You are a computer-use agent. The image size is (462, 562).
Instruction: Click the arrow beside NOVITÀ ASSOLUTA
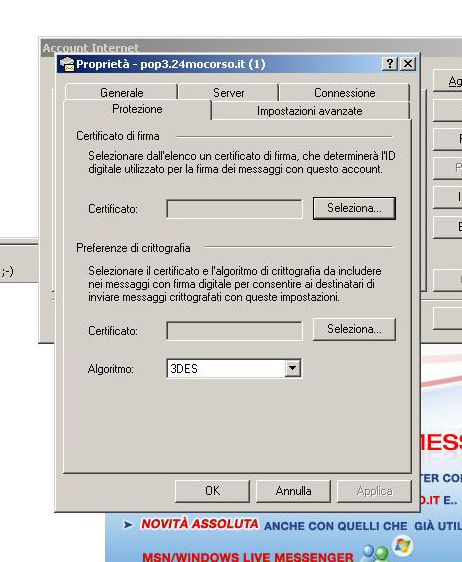[128, 525]
